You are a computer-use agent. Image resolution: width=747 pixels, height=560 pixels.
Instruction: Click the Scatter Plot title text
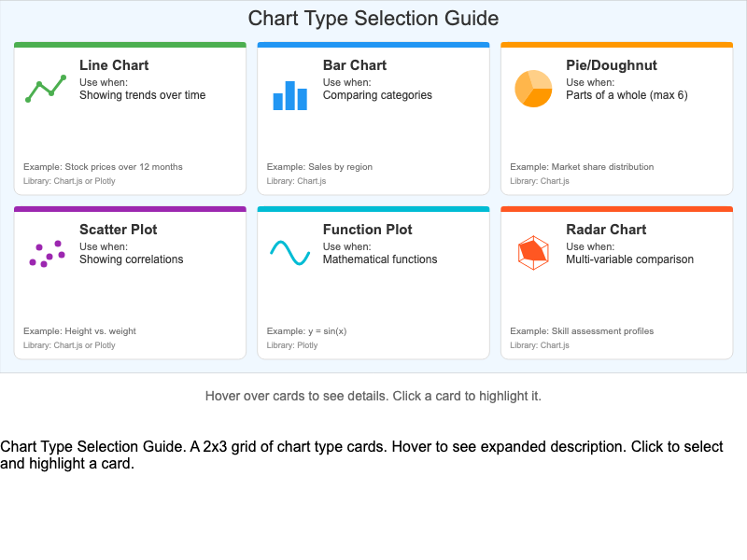click(x=118, y=230)
